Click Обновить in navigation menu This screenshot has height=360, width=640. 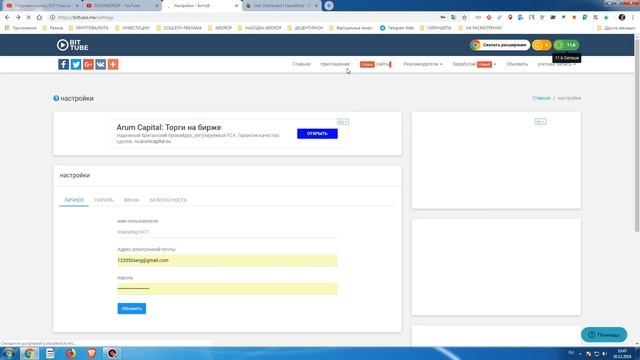click(517, 64)
